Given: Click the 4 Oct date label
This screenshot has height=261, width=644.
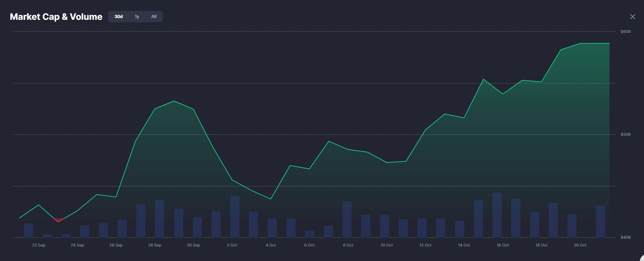Looking at the screenshot, I should point(271,245).
